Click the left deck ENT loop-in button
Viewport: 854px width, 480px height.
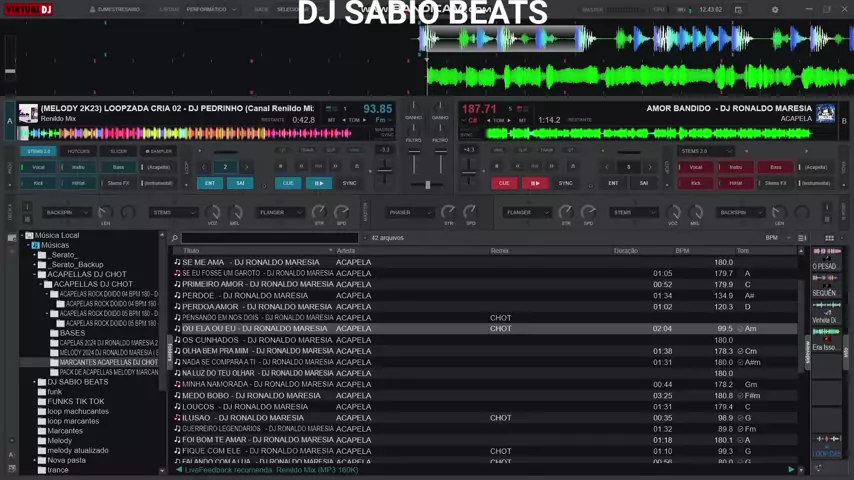coord(210,183)
